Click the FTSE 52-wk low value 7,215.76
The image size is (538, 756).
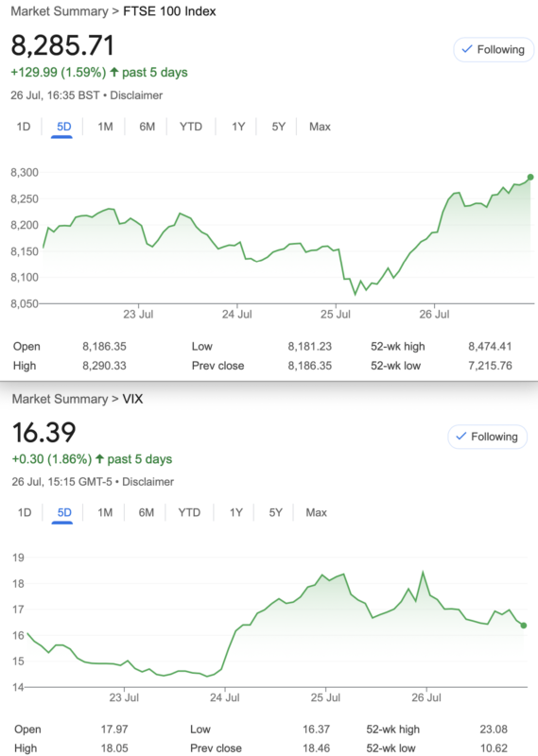point(490,366)
